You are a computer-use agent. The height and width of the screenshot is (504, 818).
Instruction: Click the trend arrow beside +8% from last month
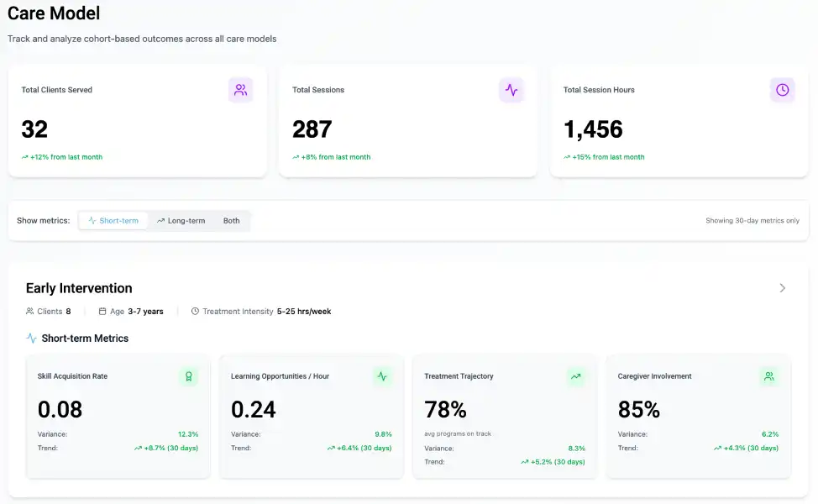pyautogui.click(x=296, y=157)
